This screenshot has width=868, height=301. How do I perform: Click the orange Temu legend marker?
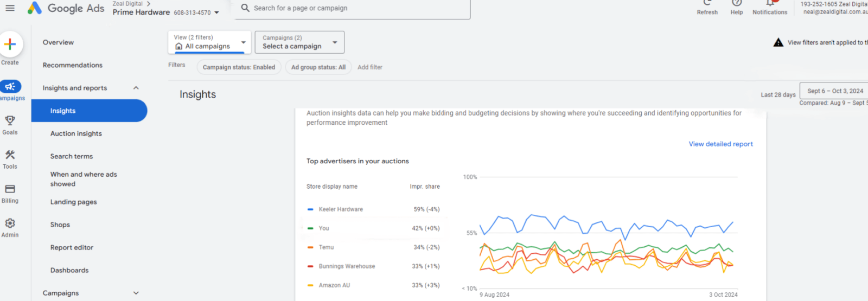click(x=310, y=247)
